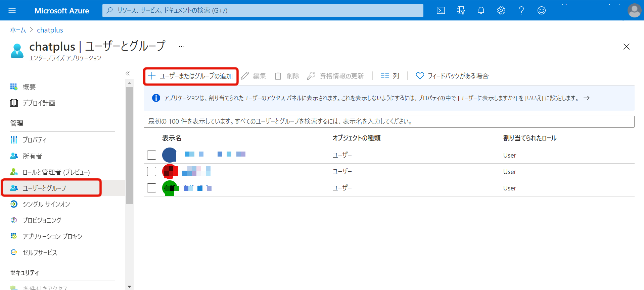Click the search magnifier icon
Screen dimensions: 644x290
point(109,10)
